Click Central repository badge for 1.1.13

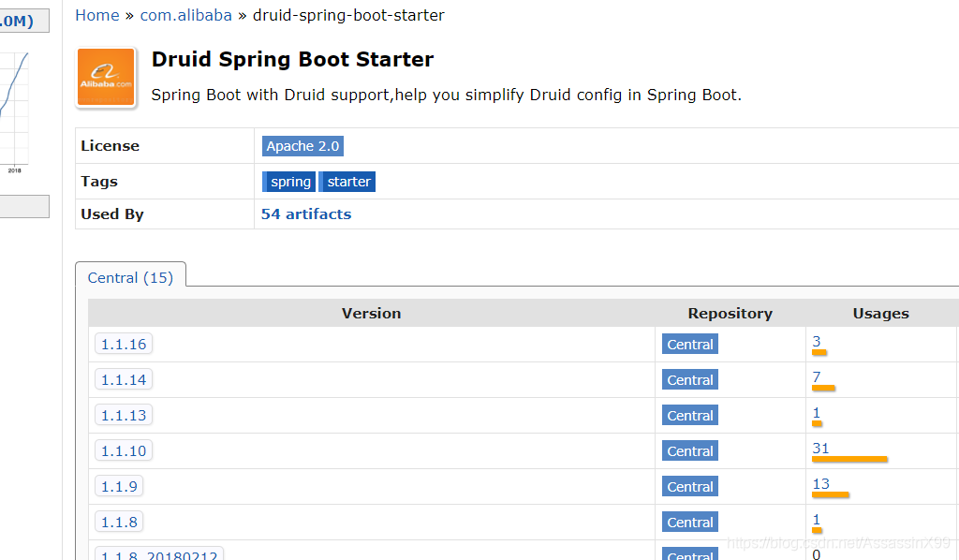tap(690, 415)
